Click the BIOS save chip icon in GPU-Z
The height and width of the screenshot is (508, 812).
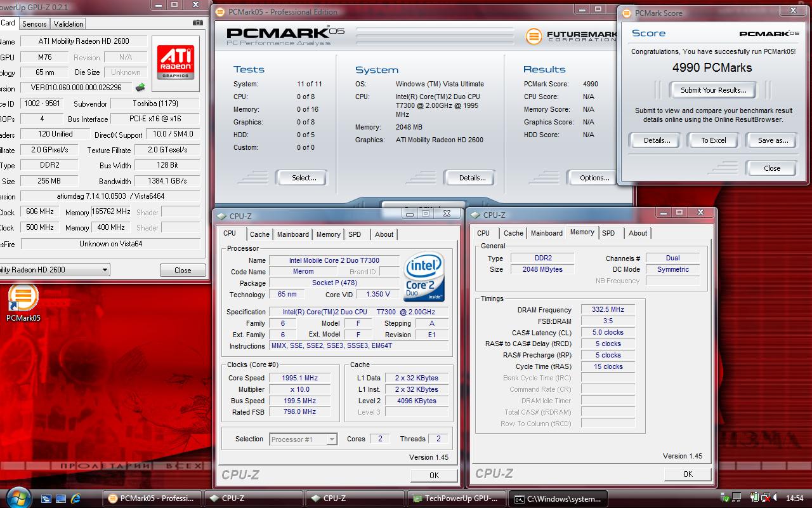point(140,88)
